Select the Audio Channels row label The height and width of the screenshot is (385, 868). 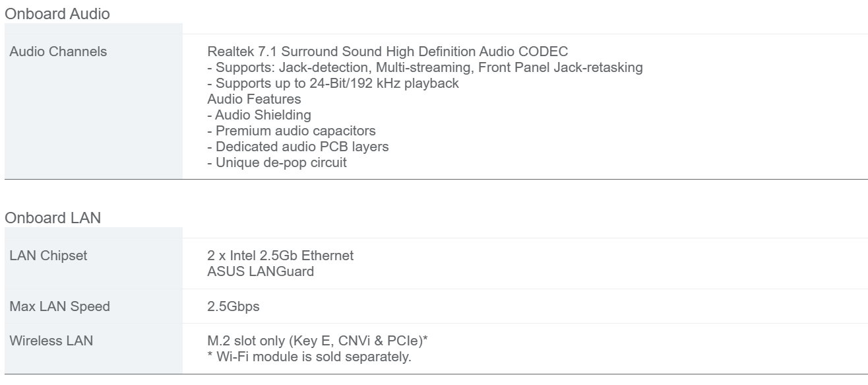point(58,52)
